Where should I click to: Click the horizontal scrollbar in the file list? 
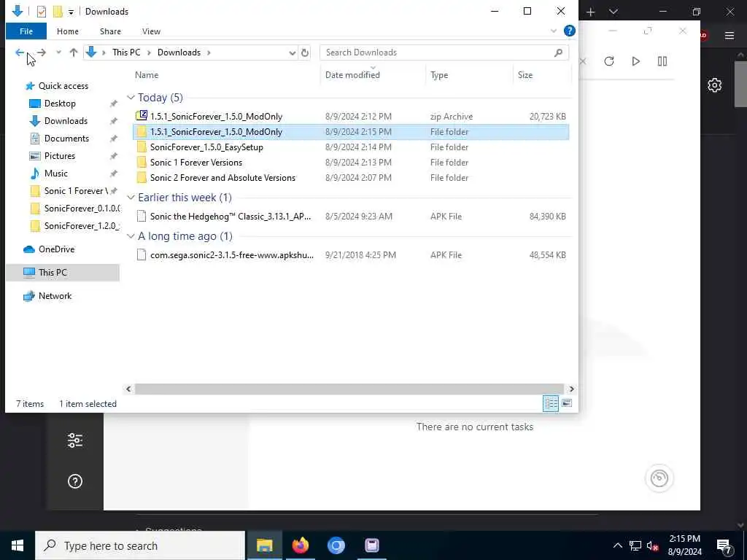point(349,389)
